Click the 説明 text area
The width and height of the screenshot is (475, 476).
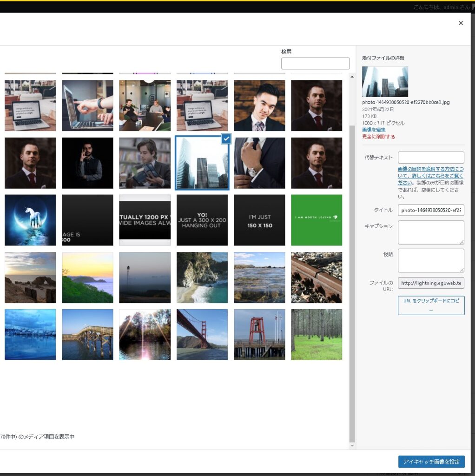(431, 260)
